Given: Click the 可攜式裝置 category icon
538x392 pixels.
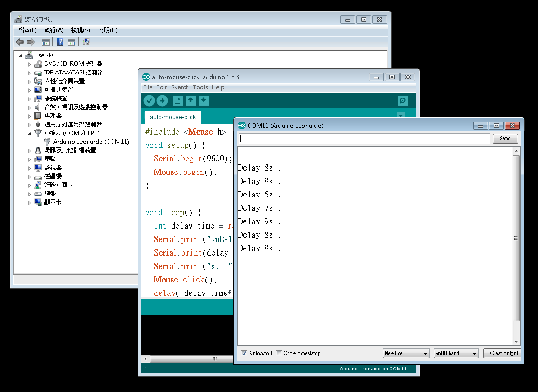Looking at the screenshot, I should click(38, 90).
